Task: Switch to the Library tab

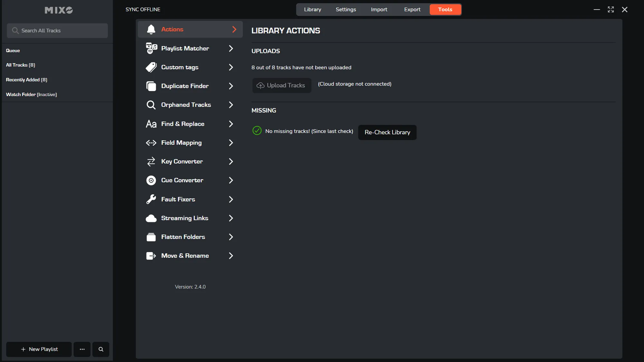Action: (312, 9)
